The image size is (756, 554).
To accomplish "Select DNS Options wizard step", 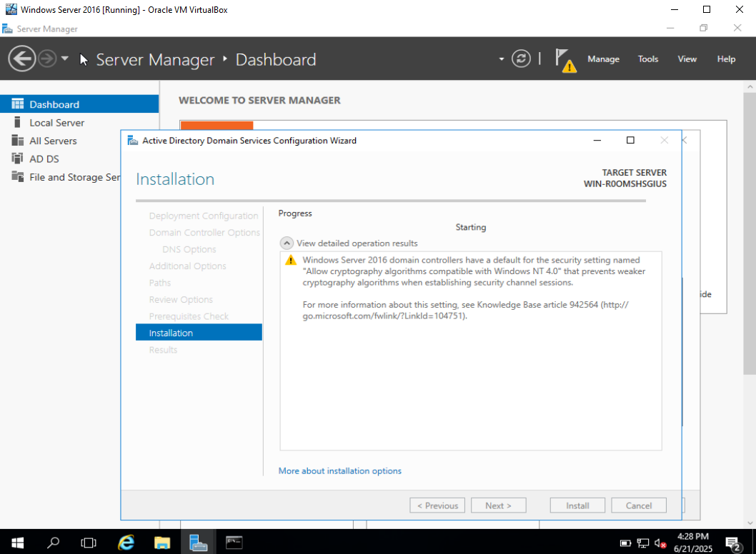I will 189,249.
